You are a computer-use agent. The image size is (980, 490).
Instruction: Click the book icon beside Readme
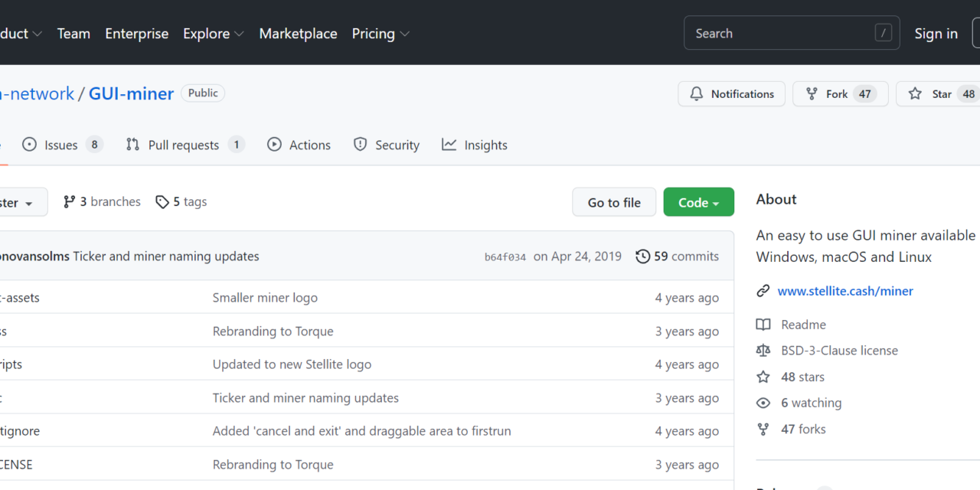tap(763, 324)
